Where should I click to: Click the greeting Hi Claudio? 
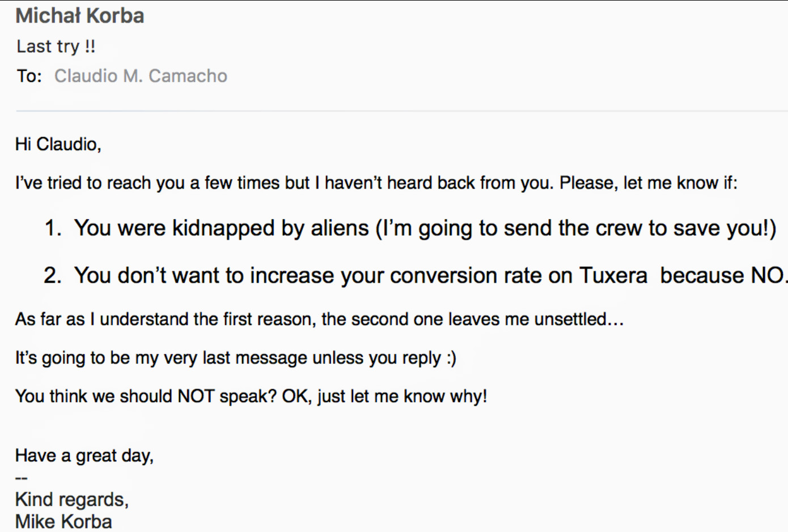click(x=58, y=144)
